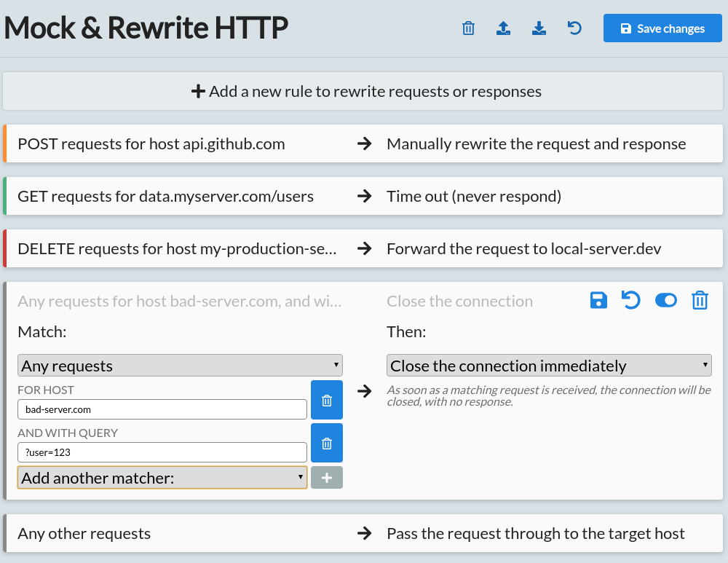
Task: Click Add a new rule to rewrite requests
Action: (x=364, y=91)
